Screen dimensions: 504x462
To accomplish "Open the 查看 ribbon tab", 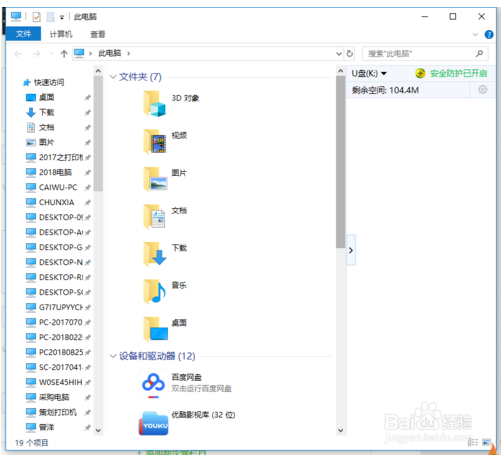I will tap(97, 34).
